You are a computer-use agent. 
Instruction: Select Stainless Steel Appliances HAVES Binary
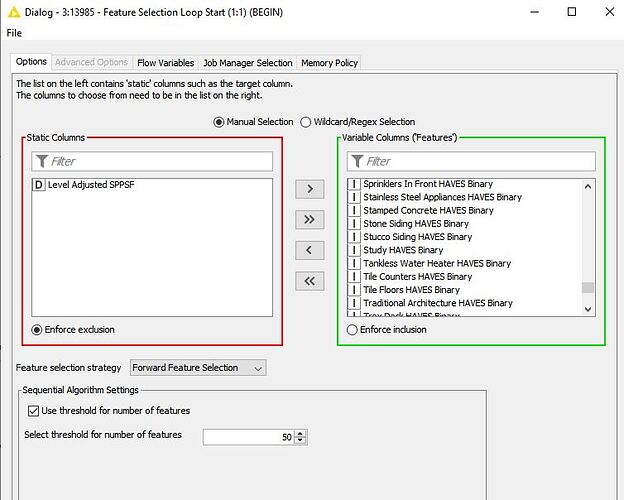point(443,197)
